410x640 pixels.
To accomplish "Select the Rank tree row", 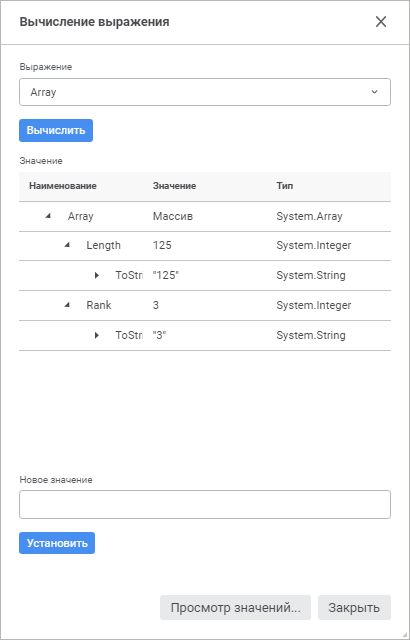I will pos(205,305).
